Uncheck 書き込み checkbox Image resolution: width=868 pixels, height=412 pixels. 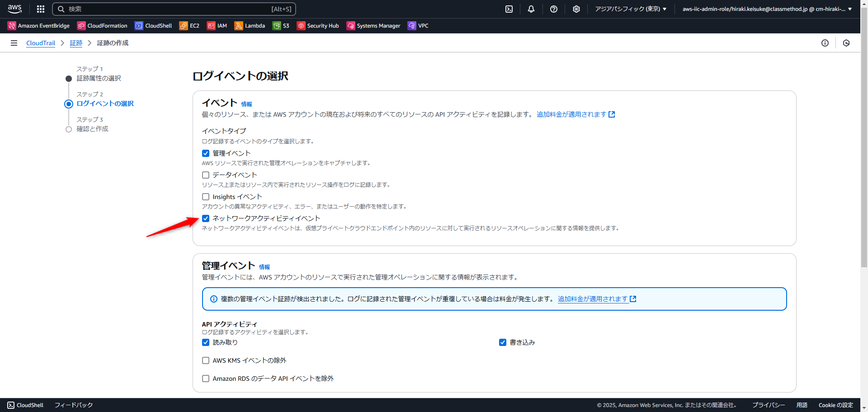(x=503, y=342)
